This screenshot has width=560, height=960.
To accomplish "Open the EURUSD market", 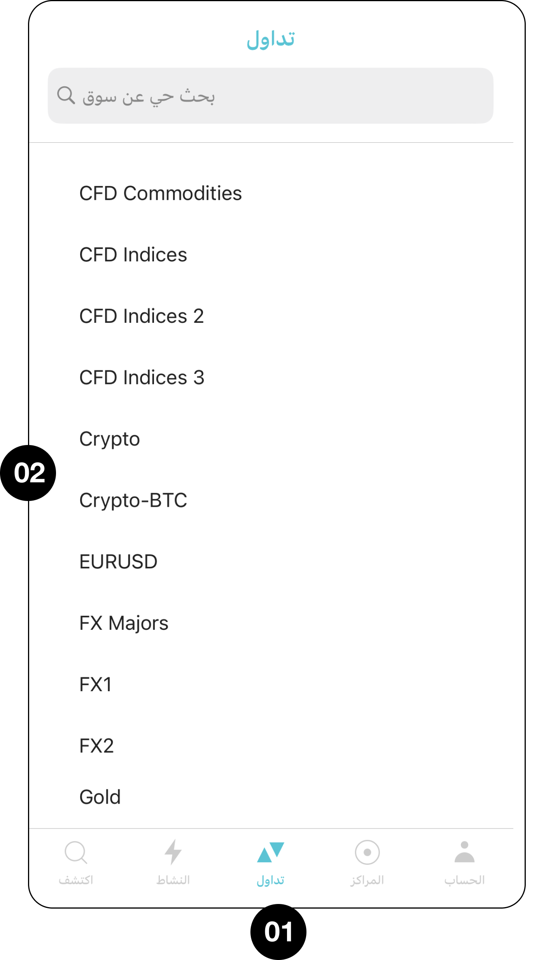I will 119,562.
